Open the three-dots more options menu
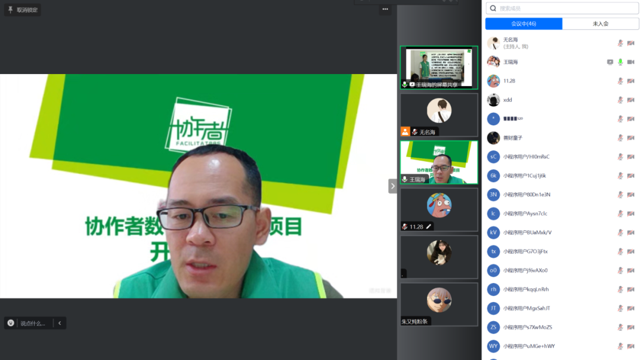 (385, 9)
